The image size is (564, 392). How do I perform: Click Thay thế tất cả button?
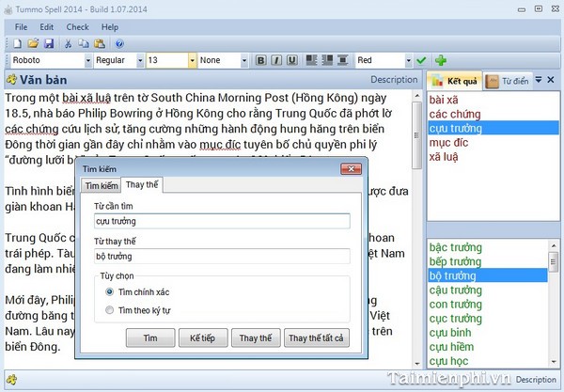click(x=316, y=337)
